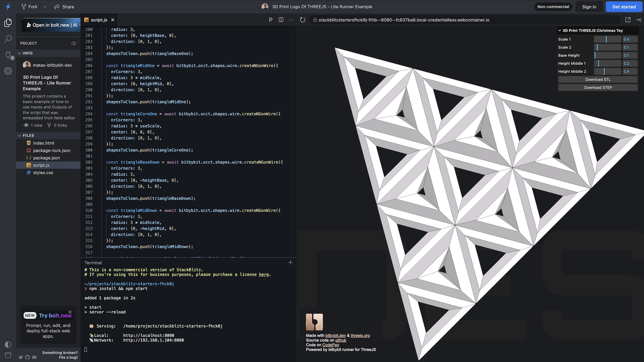Open styles.css in file tree
The image size is (644, 362).
coord(43,173)
